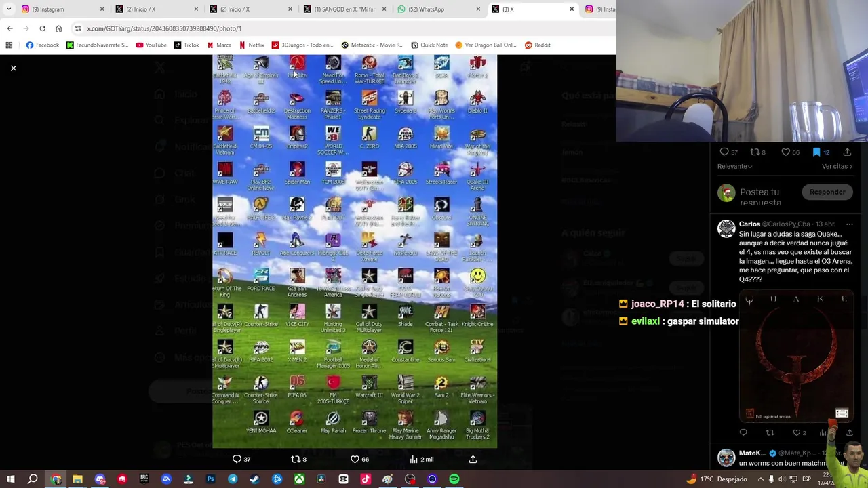This screenshot has width=868, height=488.
Task: Toggle bookmark with 12 in side panel
Action: click(x=821, y=152)
